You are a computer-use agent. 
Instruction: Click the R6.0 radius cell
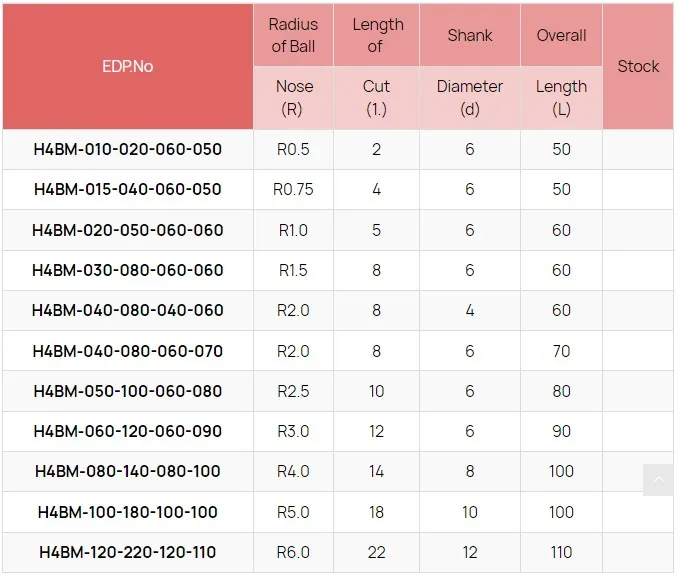point(294,552)
